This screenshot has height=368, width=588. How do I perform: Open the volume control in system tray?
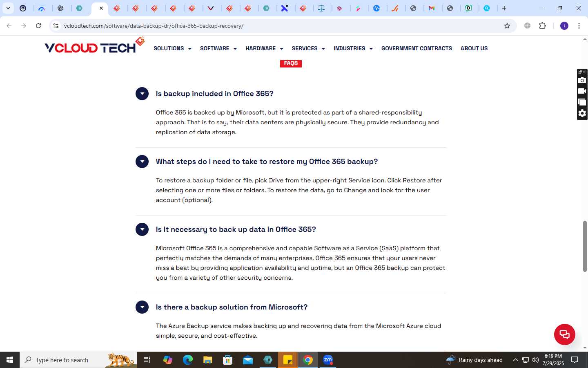(x=535, y=360)
